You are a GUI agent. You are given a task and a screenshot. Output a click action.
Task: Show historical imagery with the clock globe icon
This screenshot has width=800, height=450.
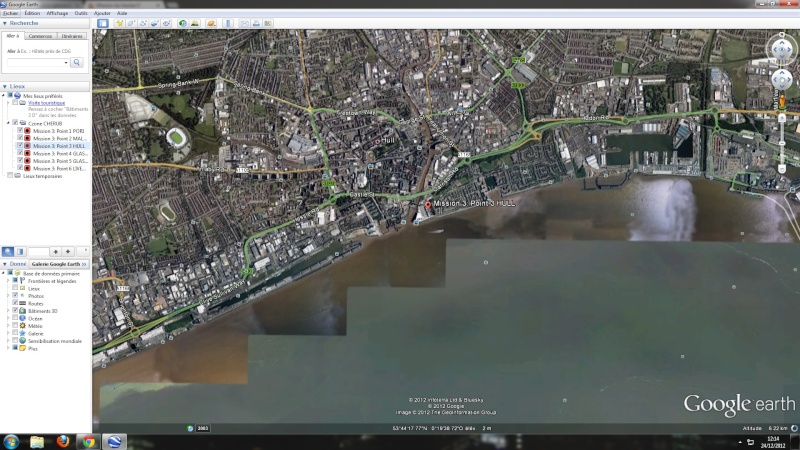(x=183, y=23)
